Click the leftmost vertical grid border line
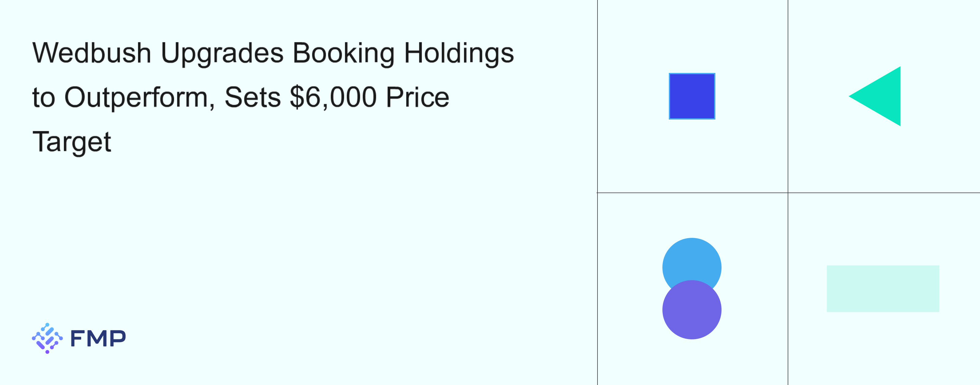 597,289
